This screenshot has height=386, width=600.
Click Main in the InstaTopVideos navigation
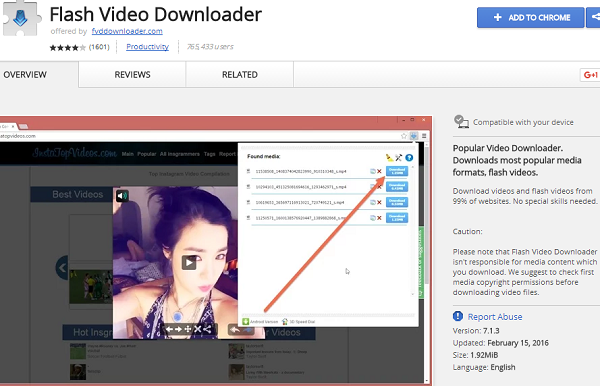pyautogui.click(x=127, y=154)
